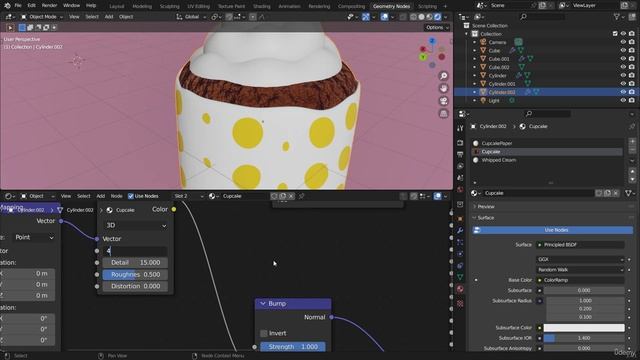The height and width of the screenshot is (360, 640).
Task: Open the node editor Node menu
Action: [116, 196]
